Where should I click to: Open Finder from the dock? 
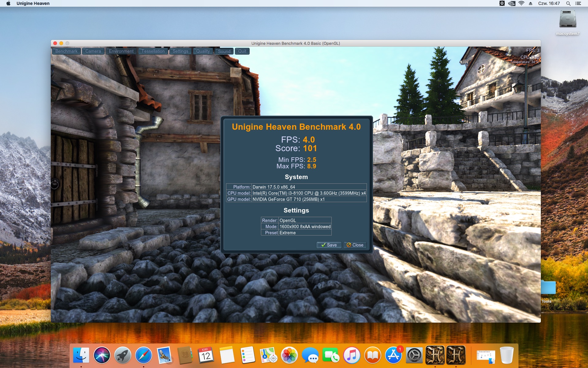(81, 355)
